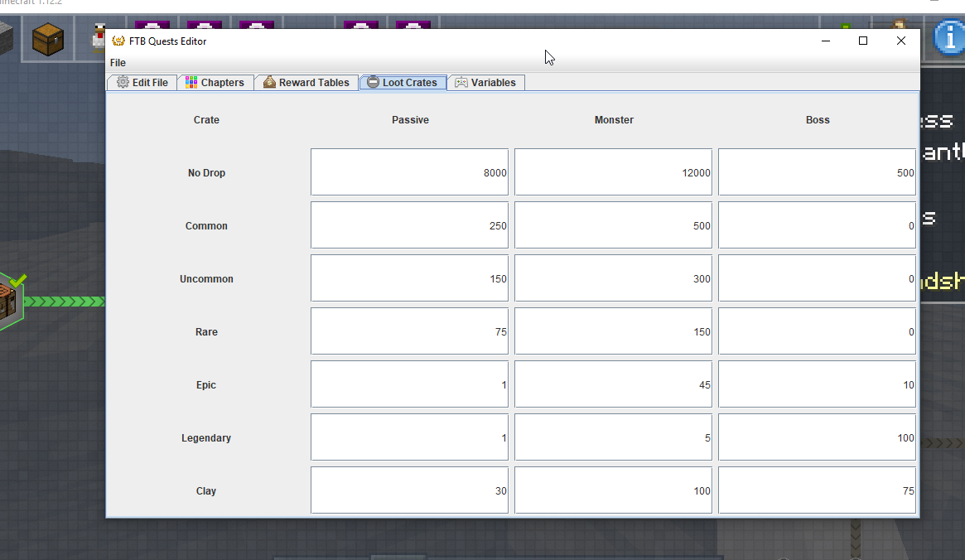Select the Uncommon Passive input field
This screenshot has width=965, height=560.
[409, 278]
